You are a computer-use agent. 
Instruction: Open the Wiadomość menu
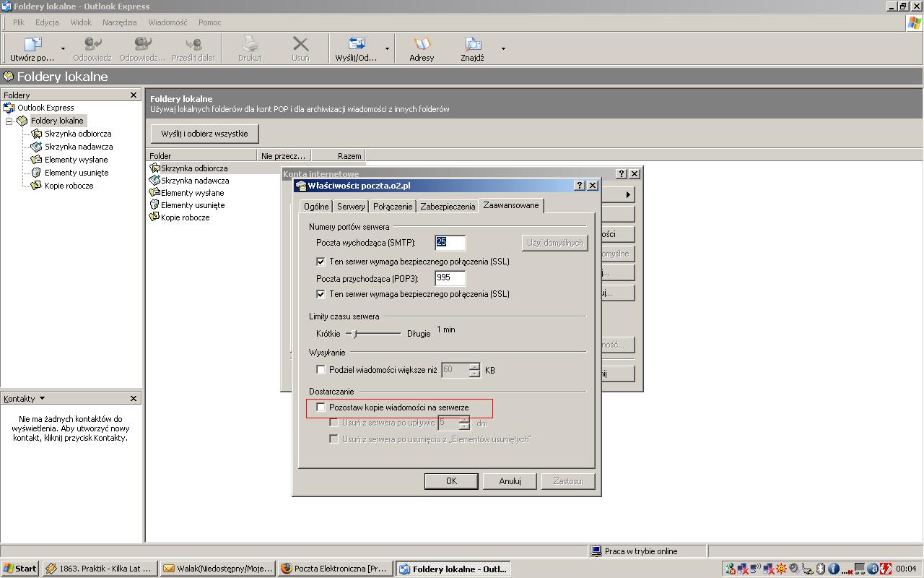[167, 22]
